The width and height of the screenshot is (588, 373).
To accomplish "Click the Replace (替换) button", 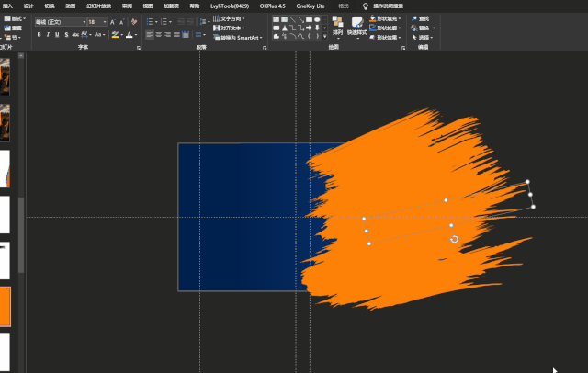I will coord(424,28).
